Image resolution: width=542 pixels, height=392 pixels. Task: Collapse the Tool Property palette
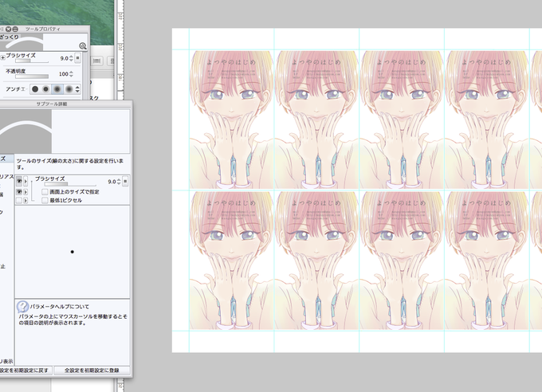pos(15,29)
